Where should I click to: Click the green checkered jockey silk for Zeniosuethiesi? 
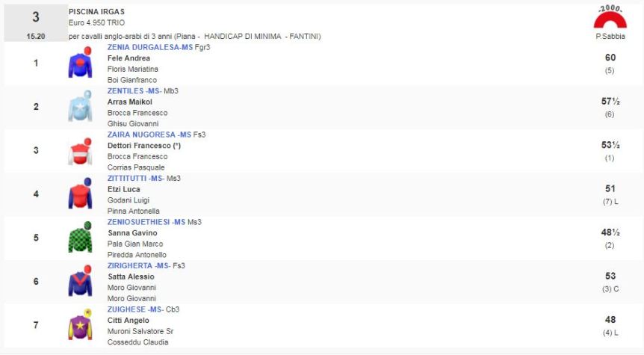pos(80,238)
